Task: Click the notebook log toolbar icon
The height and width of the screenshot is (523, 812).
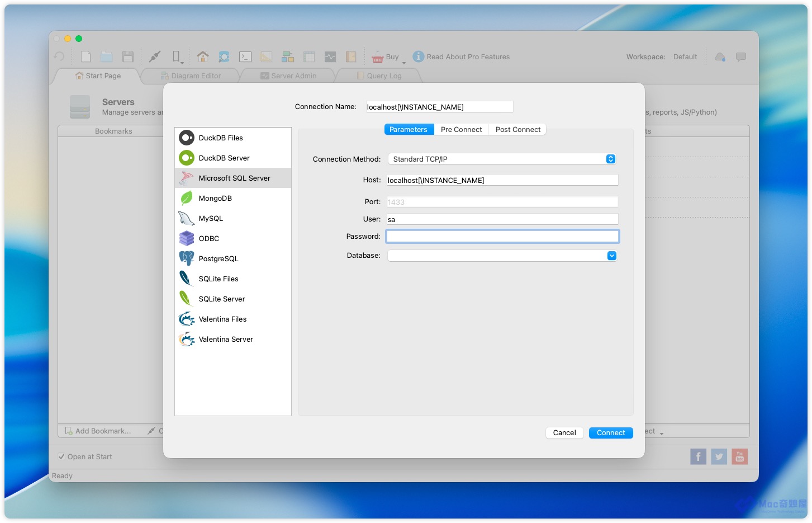Action: 351,56
